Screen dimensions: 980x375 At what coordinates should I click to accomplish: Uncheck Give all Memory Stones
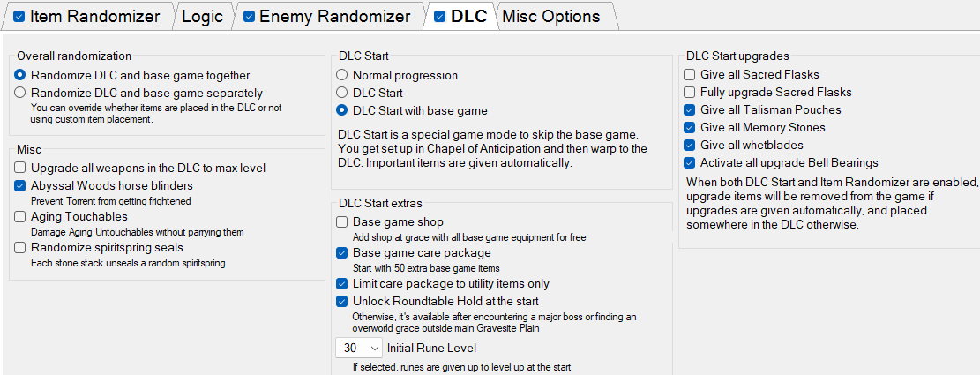coord(690,128)
